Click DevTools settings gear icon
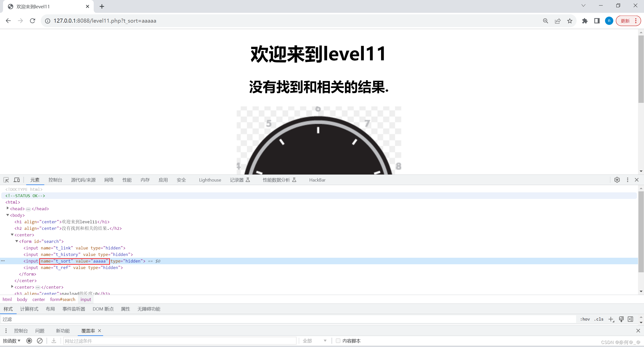Image resolution: width=644 pixels, height=347 pixels. (617, 180)
